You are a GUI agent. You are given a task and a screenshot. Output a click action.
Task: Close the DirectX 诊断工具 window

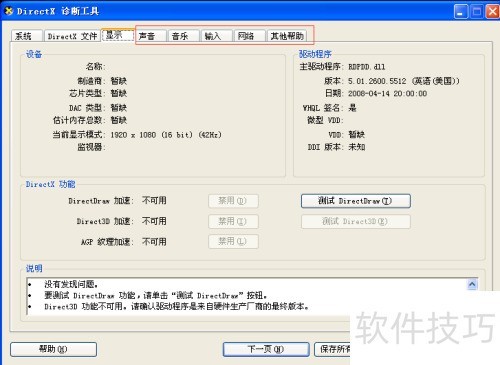pos(493,12)
